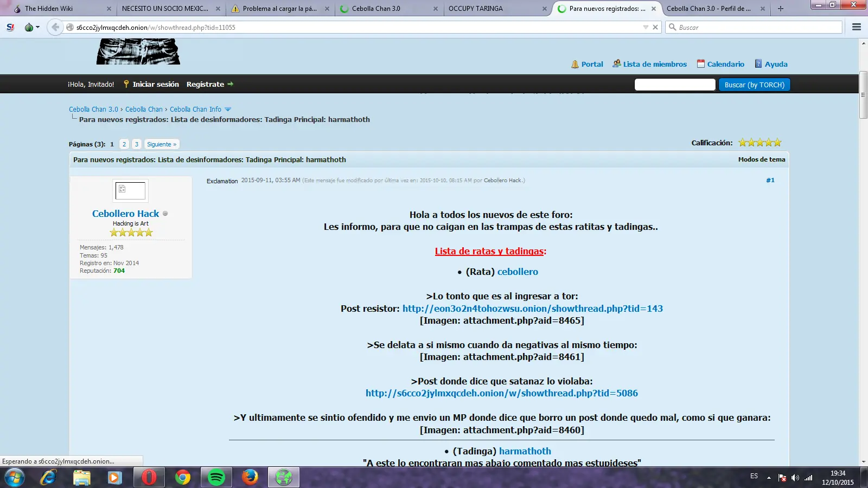Expand breadcrumb dropdown arrow
The width and height of the screenshot is (868, 488).
[x=228, y=110]
